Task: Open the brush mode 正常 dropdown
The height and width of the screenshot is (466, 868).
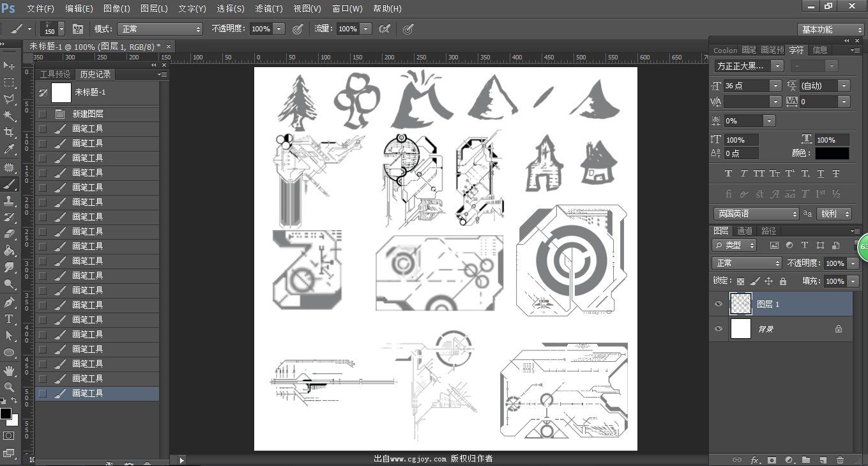Action: [160, 29]
